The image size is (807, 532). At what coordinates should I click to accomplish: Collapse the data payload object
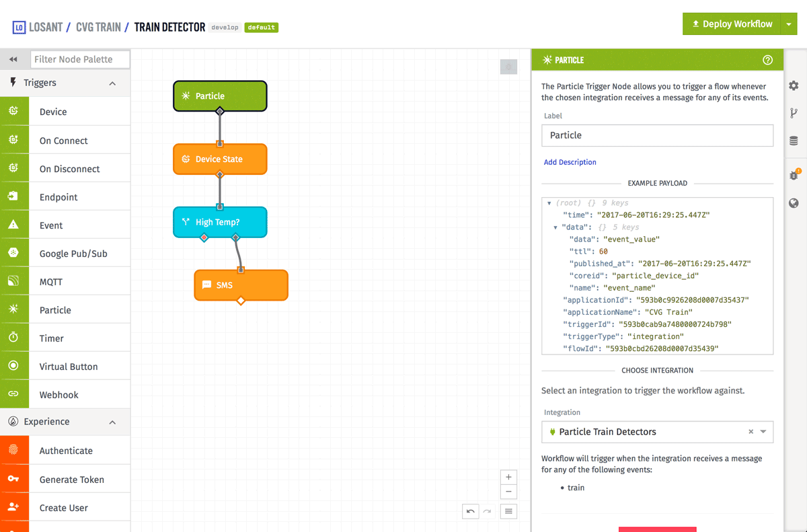click(x=555, y=227)
